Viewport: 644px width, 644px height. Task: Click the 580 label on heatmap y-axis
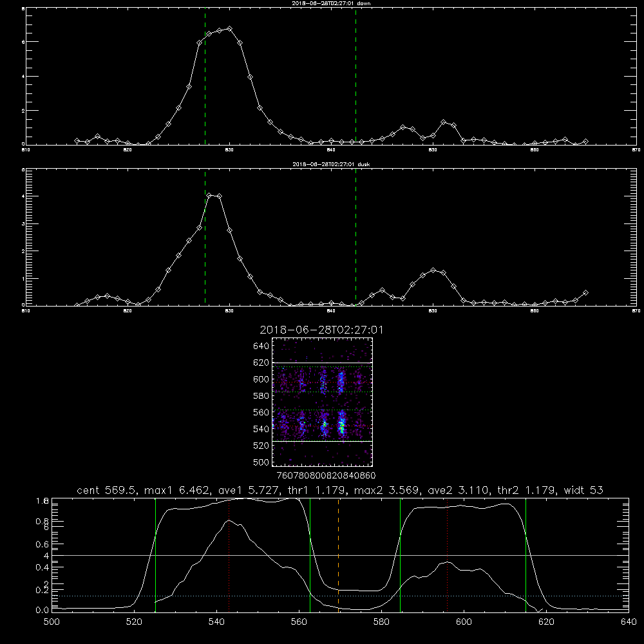click(261, 396)
